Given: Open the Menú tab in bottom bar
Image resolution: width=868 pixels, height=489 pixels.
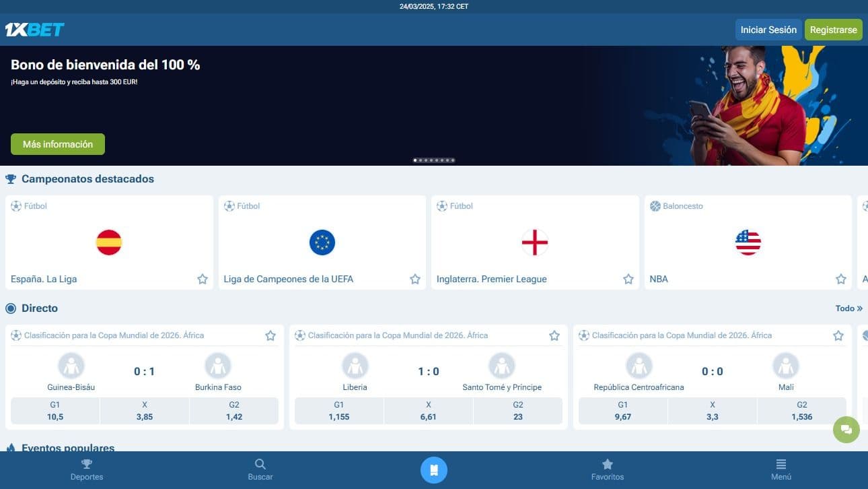Looking at the screenshot, I should (781, 470).
